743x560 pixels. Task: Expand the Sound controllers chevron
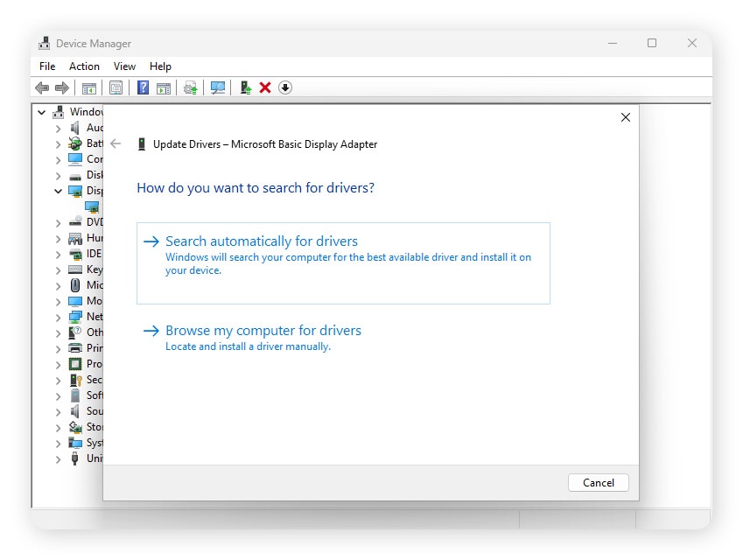click(58, 412)
